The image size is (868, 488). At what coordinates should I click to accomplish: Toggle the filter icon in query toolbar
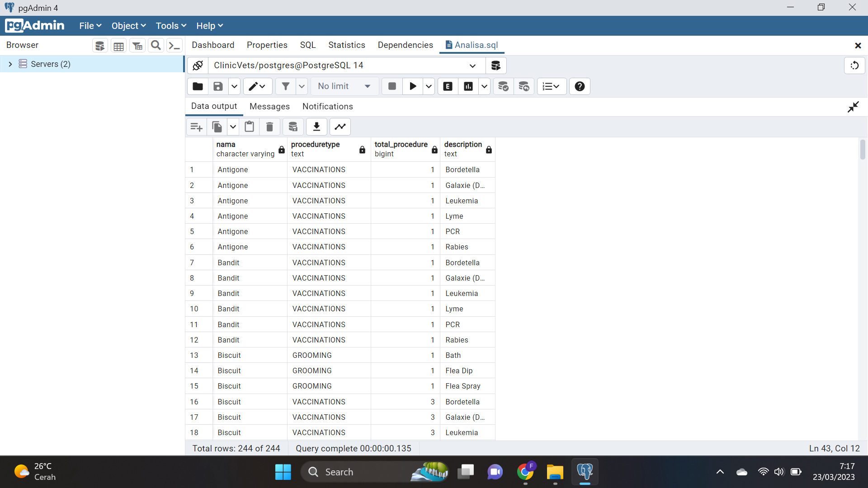(286, 86)
